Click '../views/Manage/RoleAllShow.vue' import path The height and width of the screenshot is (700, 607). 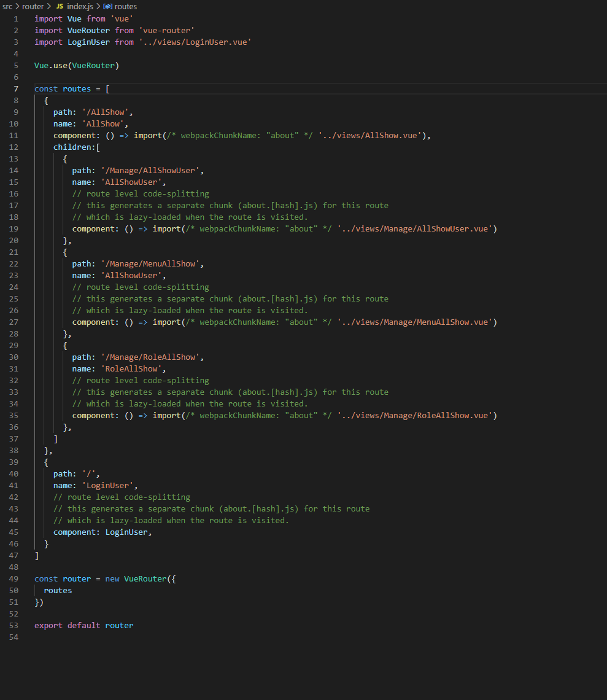(415, 415)
